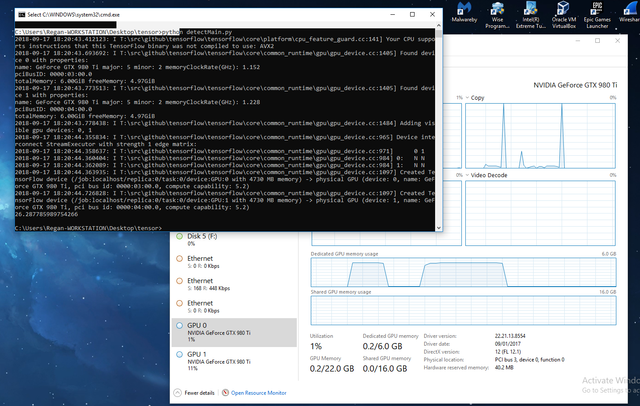Click the Shared GPU memory 0.0/16.0 GB value
The image size is (640, 406).
pyautogui.click(x=385, y=369)
